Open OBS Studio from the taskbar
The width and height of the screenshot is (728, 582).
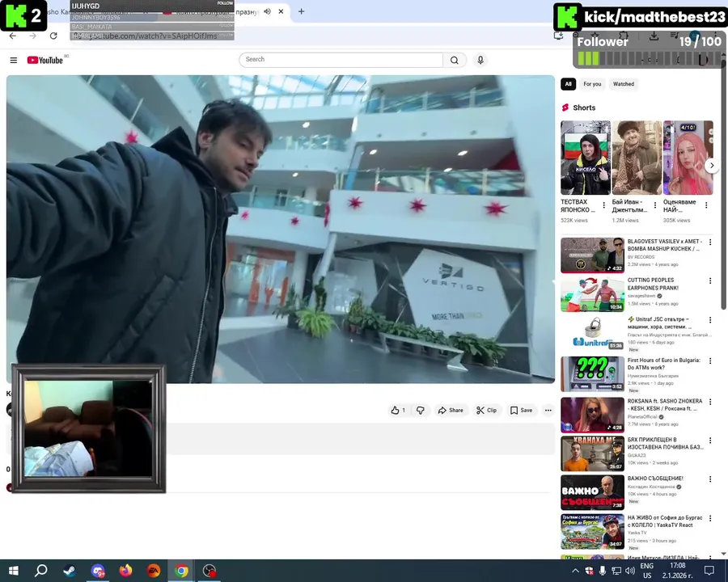coord(210,571)
